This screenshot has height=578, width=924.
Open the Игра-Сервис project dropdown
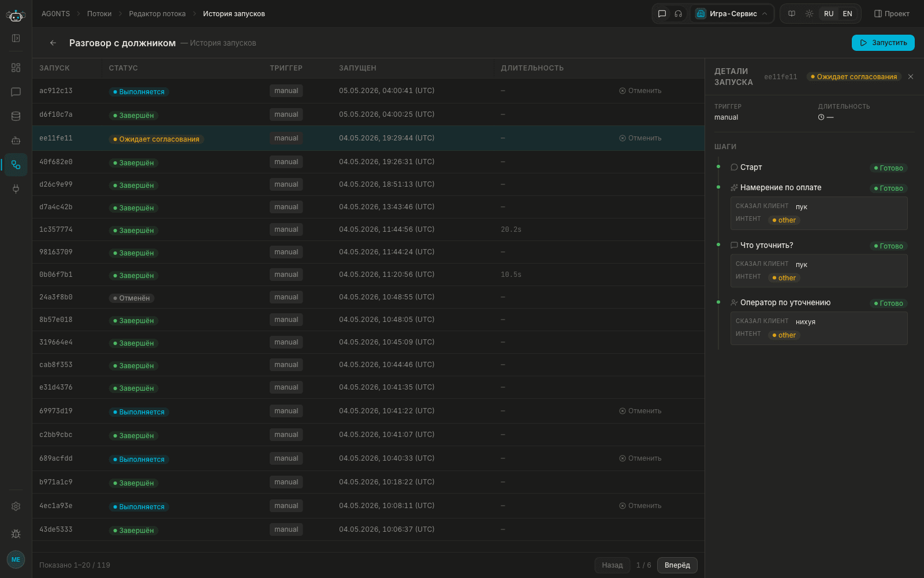tap(732, 14)
